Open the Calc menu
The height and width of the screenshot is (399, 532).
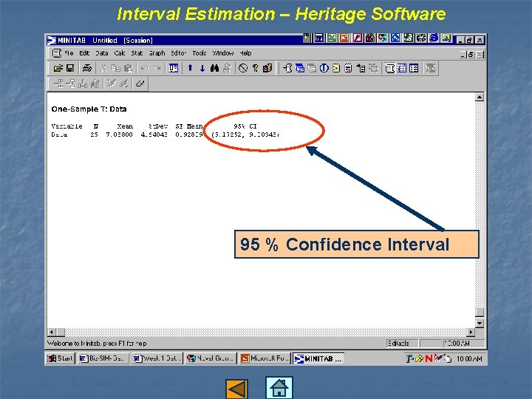click(x=120, y=53)
